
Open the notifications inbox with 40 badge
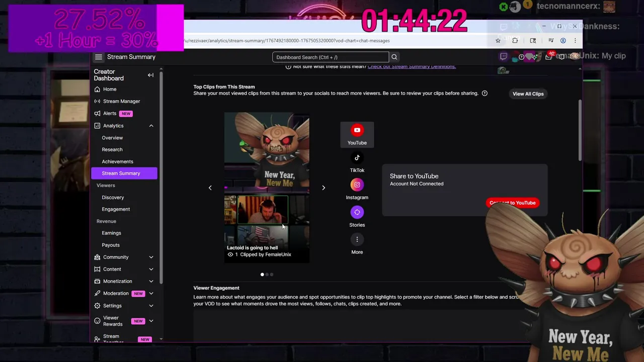(x=549, y=57)
